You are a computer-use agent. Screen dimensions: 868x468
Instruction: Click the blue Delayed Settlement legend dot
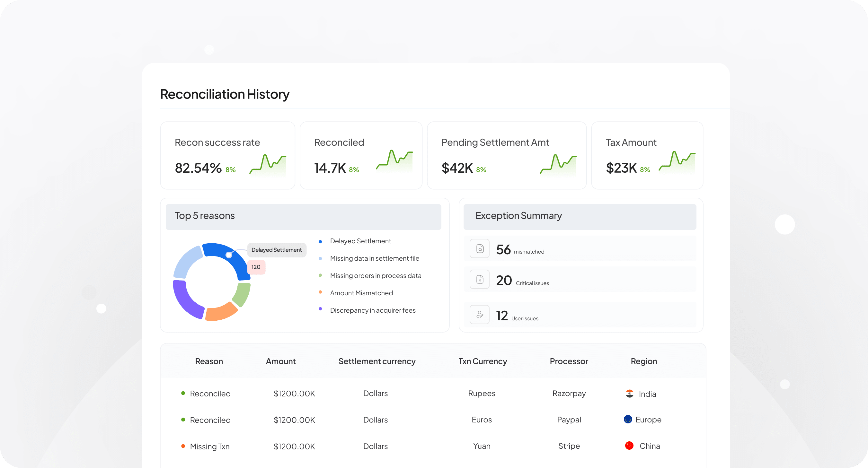click(x=320, y=242)
